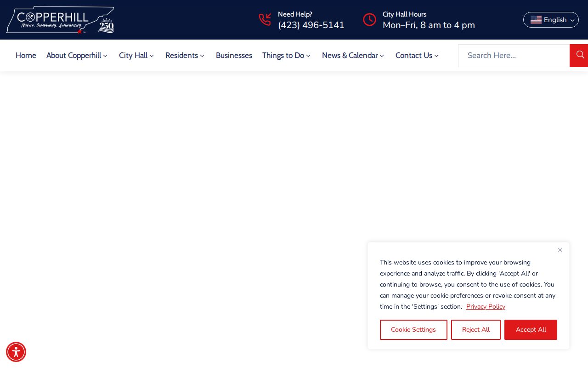Click the US flag icon
The image size is (588, 368).
coord(536,20)
